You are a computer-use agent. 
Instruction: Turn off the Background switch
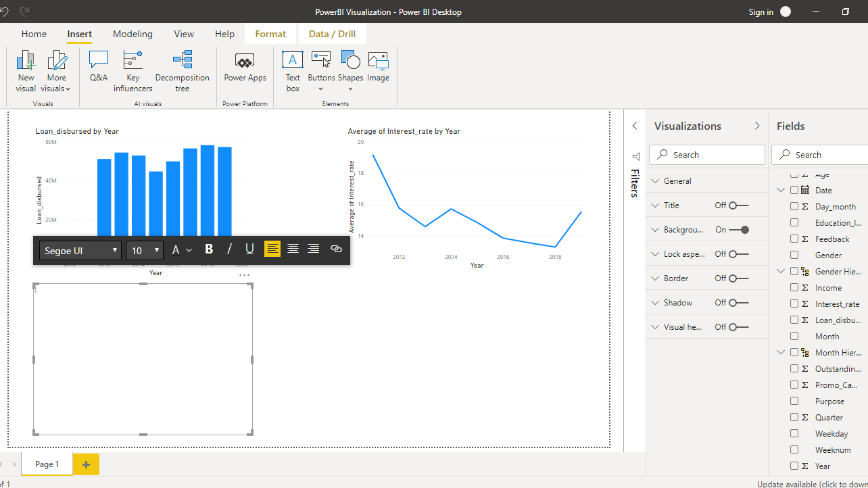coord(738,230)
